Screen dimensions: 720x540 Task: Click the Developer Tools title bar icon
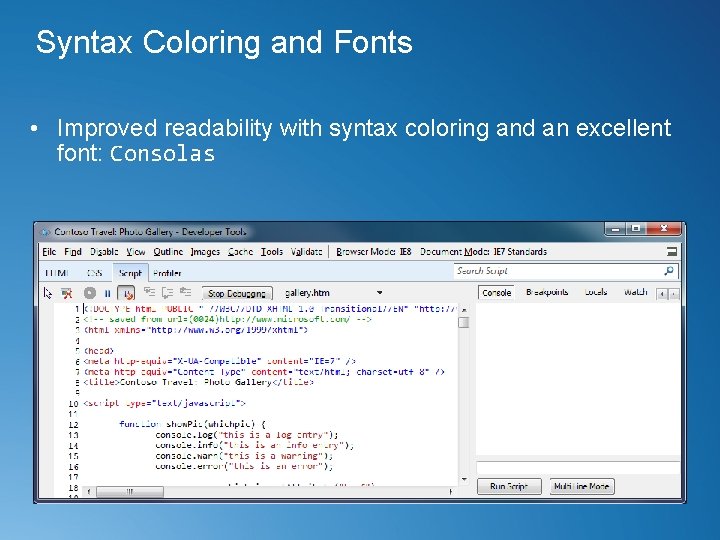pos(45,232)
